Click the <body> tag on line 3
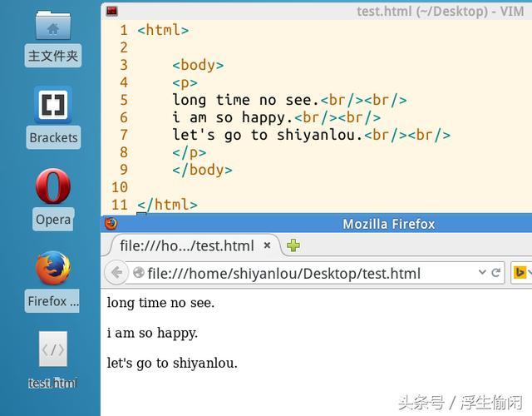 coord(198,65)
